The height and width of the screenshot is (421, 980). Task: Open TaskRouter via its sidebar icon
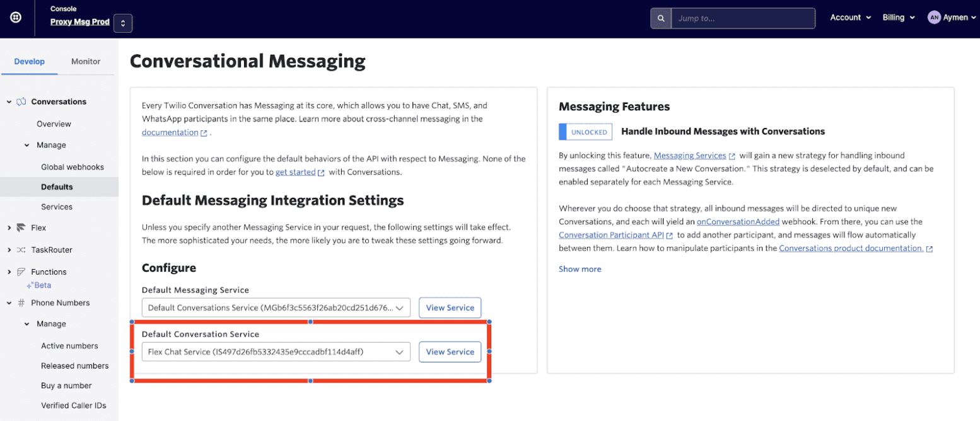[x=22, y=250]
